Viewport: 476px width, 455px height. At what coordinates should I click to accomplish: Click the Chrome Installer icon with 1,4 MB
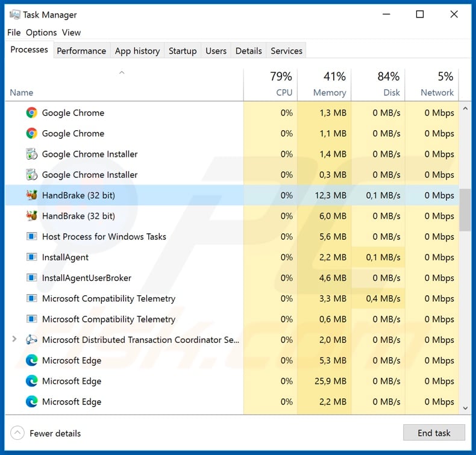[31, 154]
